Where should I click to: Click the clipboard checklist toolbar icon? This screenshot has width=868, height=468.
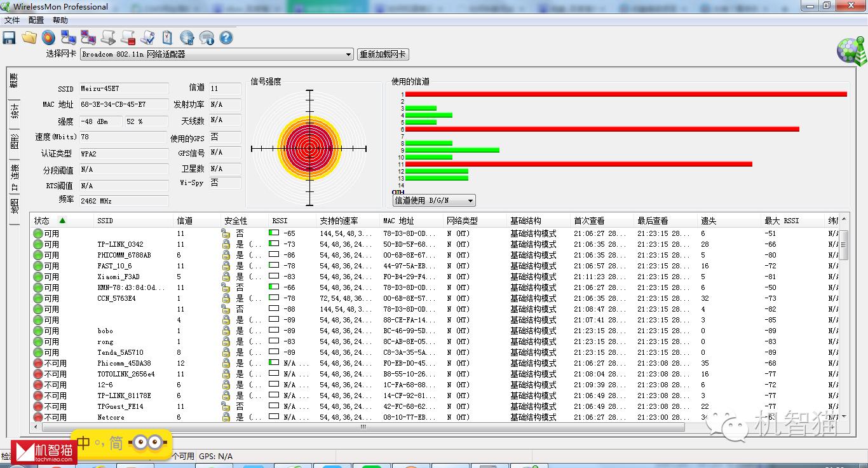click(x=167, y=38)
